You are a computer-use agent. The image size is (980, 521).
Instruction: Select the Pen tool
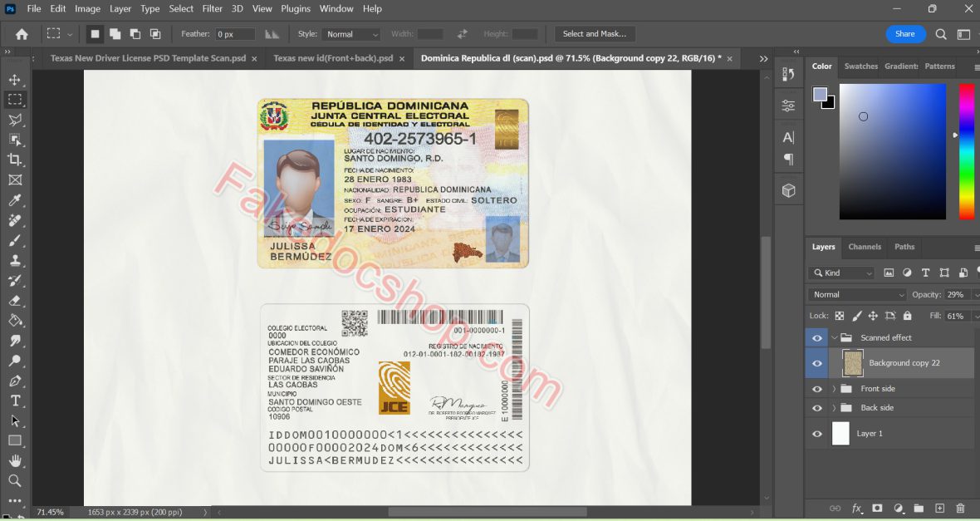click(x=15, y=381)
